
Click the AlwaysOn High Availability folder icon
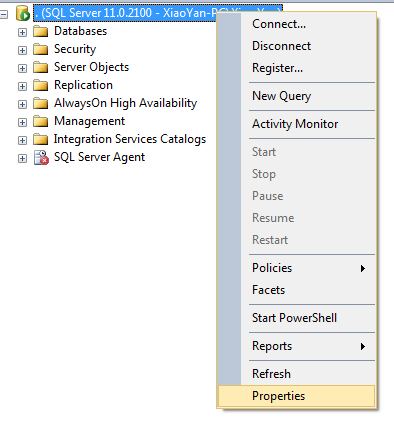click(41, 104)
